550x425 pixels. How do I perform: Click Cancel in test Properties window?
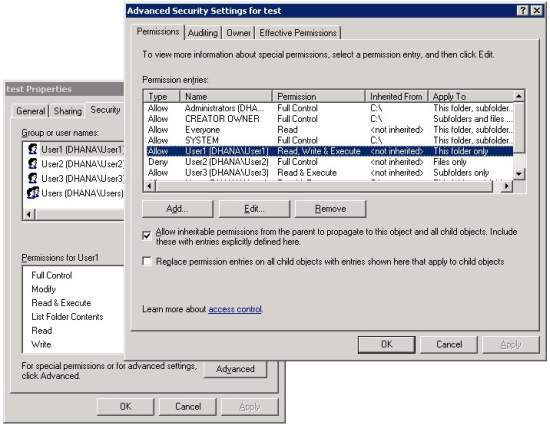point(188,406)
